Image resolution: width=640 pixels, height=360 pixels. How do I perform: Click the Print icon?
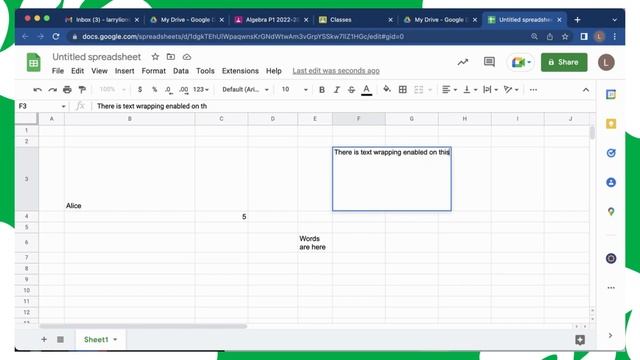tap(67, 89)
